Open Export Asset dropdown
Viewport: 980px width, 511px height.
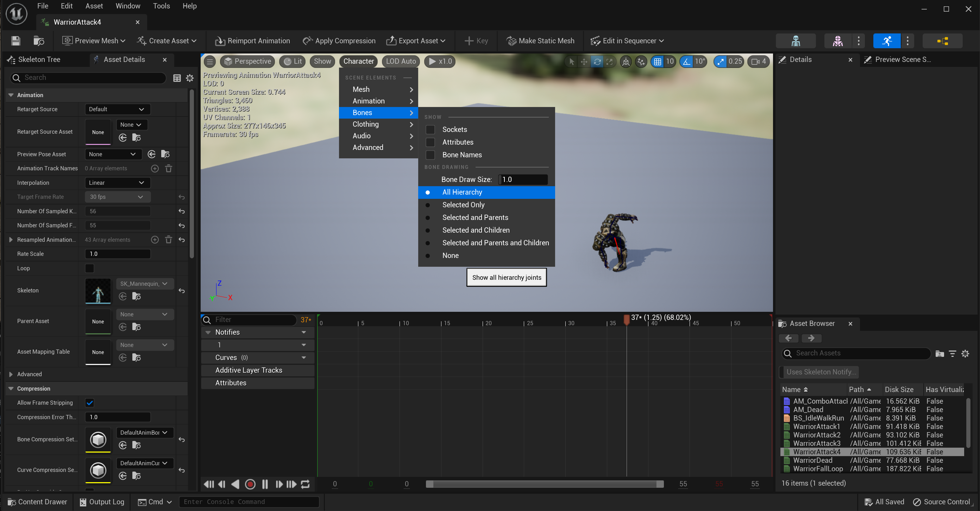pos(415,41)
